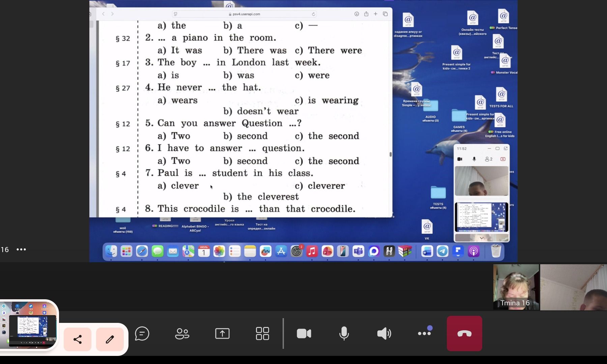
Task: Go forward in the Safari window
Action: coord(112,14)
